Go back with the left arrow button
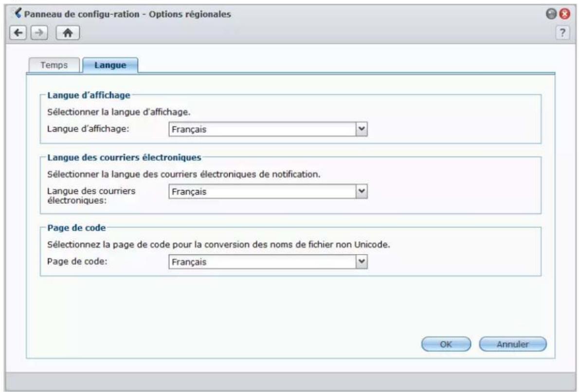The image size is (579, 392). pyautogui.click(x=18, y=33)
